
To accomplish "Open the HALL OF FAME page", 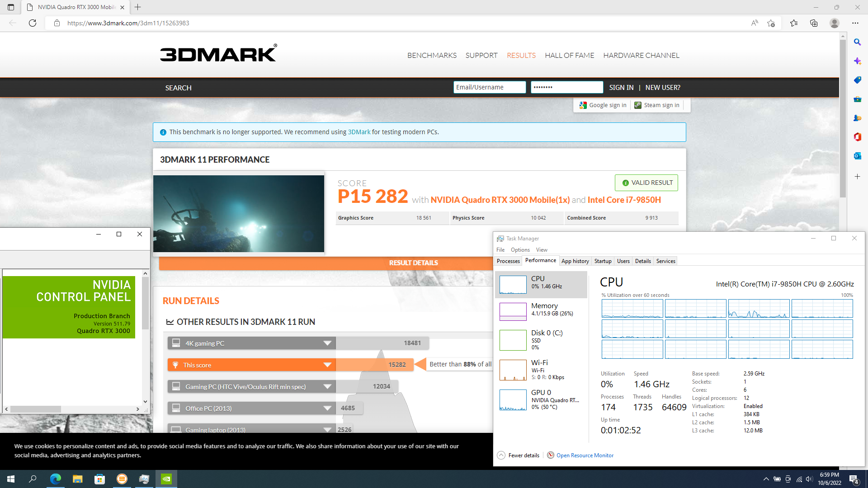I will coord(569,56).
